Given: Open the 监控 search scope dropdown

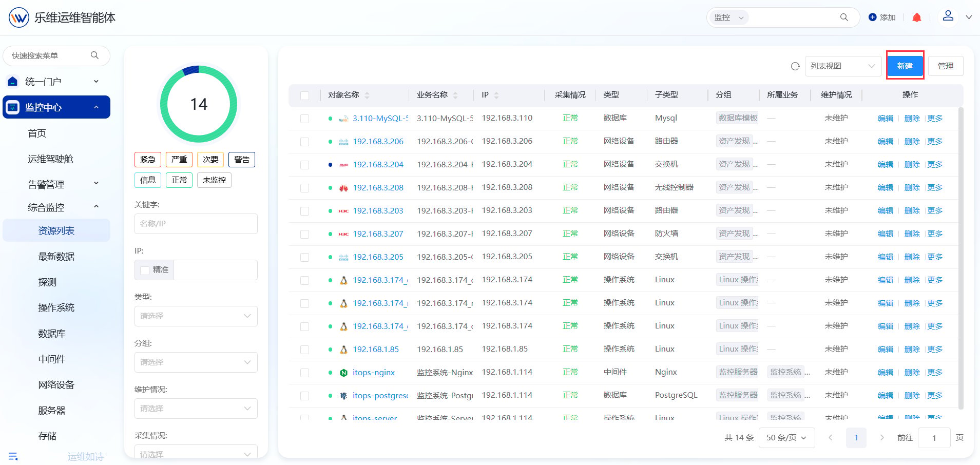Looking at the screenshot, I should tap(729, 17).
